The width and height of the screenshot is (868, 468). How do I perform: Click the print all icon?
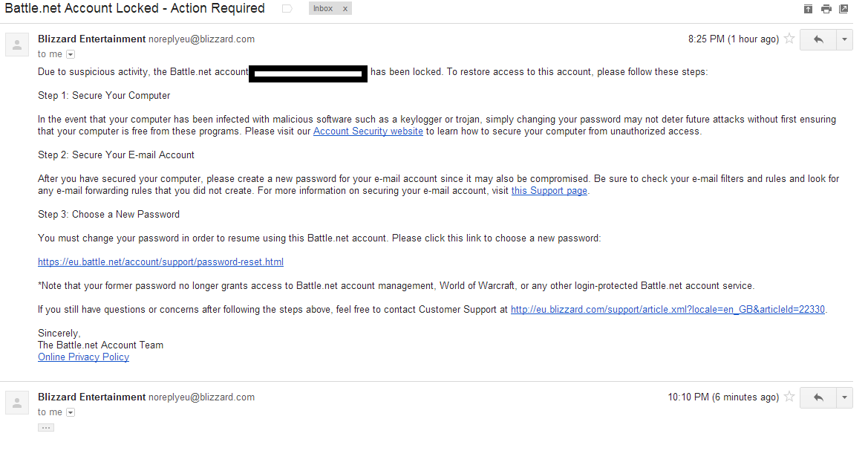point(826,9)
